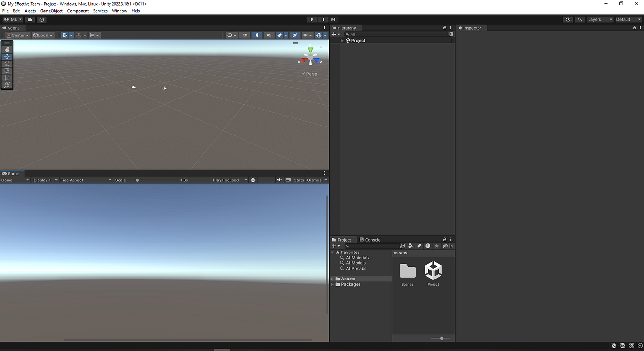Click the Pause button

coord(322,19)
